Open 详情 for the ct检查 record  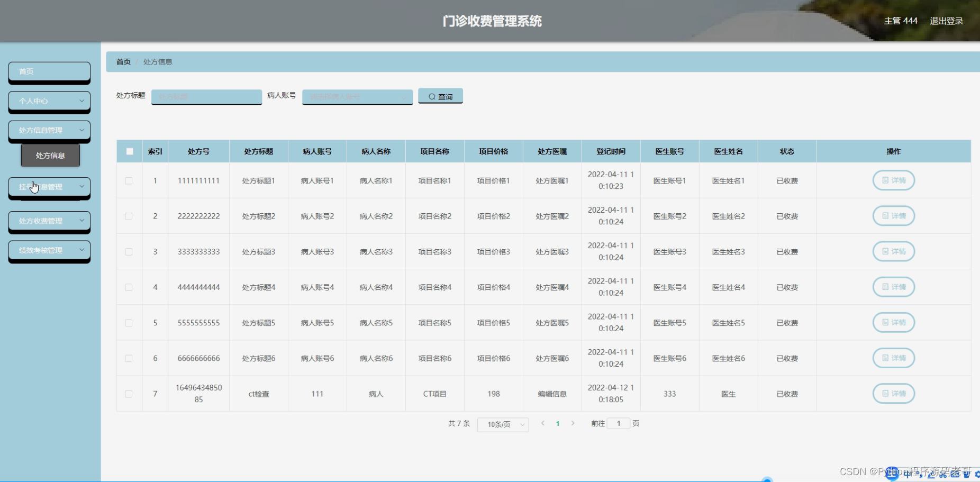pyautogui.click(x=893, y=394)
